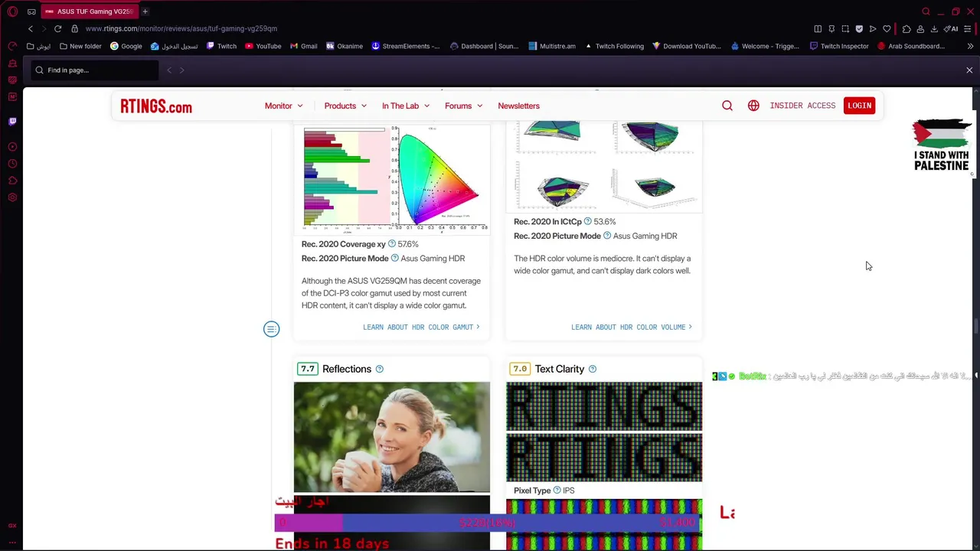
Task: Close the Find in page bar
Action: point(969,70)
